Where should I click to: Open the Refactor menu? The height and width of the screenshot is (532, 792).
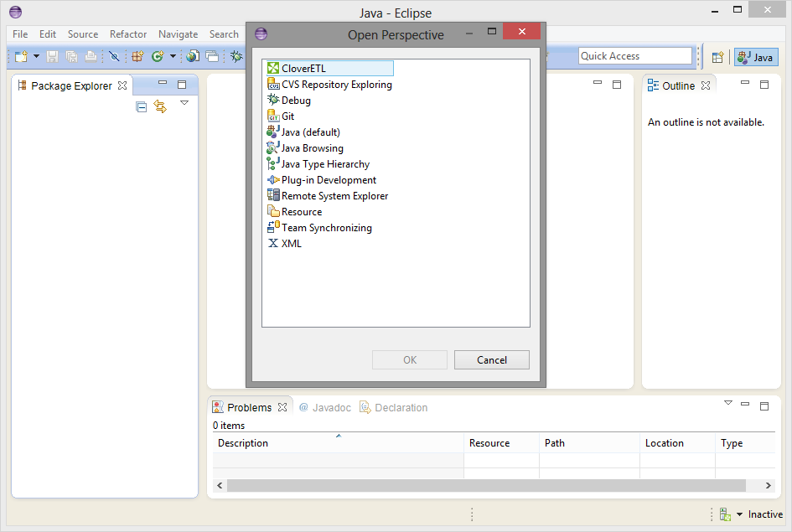click(127, 34)
